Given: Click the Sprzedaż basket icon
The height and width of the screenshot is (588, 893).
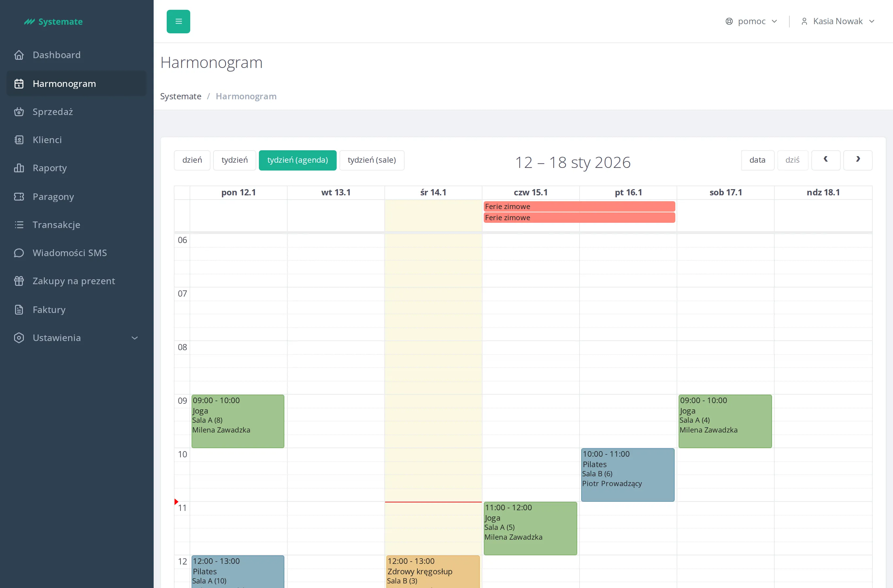Looking at the screenshot, I should (19, 112).
